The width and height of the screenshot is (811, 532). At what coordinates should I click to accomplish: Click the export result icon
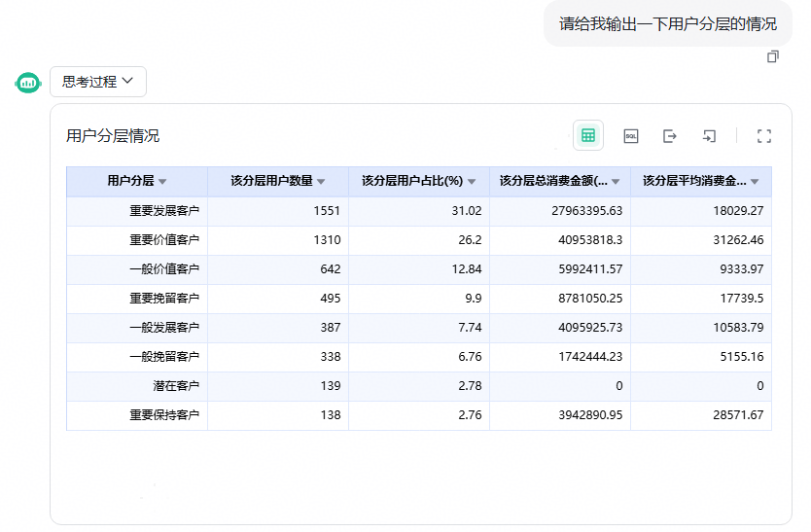coord(670,136)
